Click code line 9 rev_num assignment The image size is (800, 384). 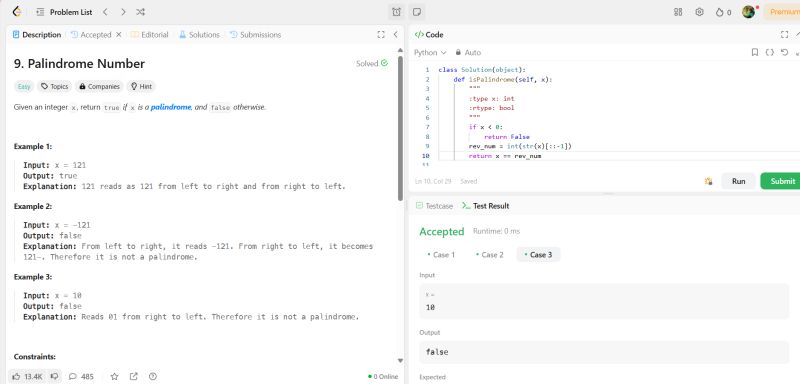click(520, 146)
